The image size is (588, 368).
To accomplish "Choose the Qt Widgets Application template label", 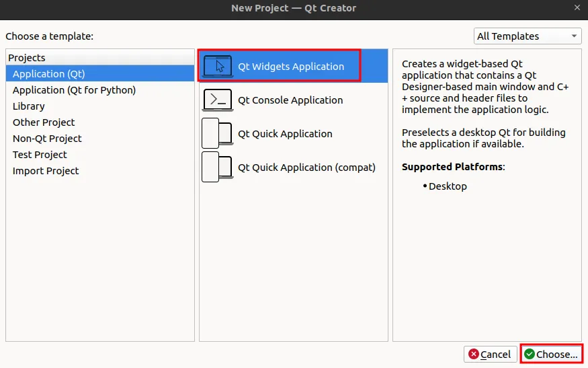I will click(290, 67).
